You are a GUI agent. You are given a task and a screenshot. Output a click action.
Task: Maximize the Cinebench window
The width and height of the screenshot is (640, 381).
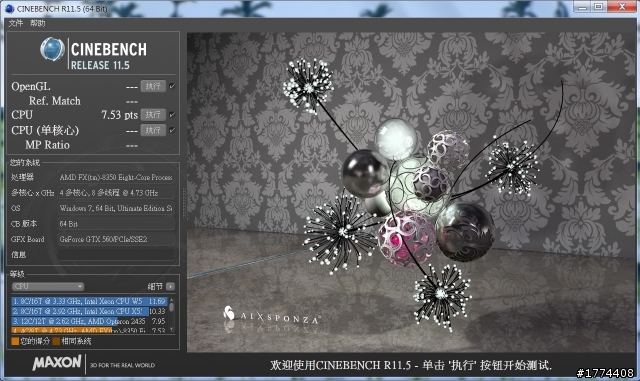(x=599, y=6)
